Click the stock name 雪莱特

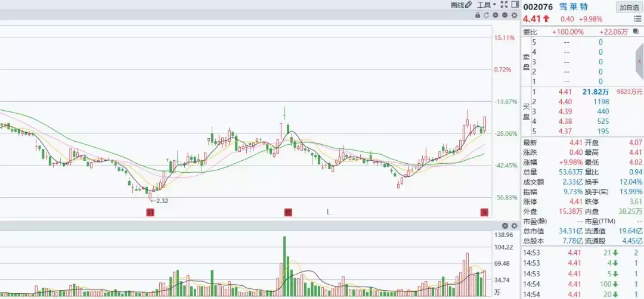coord(574,7)
